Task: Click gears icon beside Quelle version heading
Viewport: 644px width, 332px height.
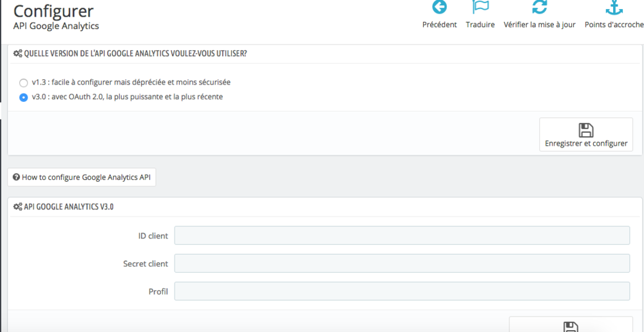Action: 17,54
